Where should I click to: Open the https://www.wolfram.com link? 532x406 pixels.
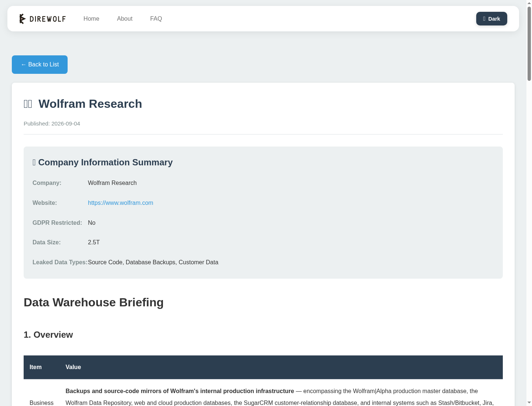point(120,203)
